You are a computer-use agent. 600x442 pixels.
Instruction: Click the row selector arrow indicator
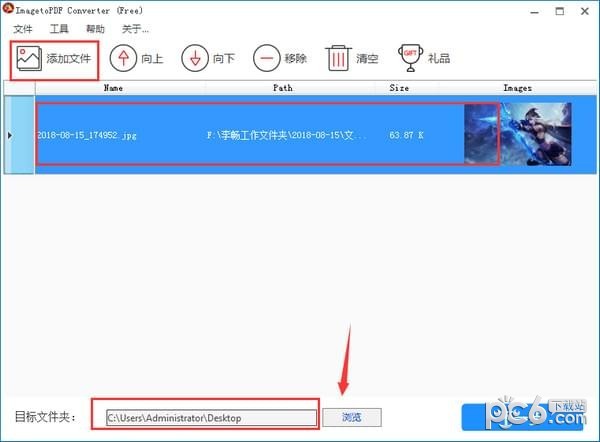pos(10,135)
